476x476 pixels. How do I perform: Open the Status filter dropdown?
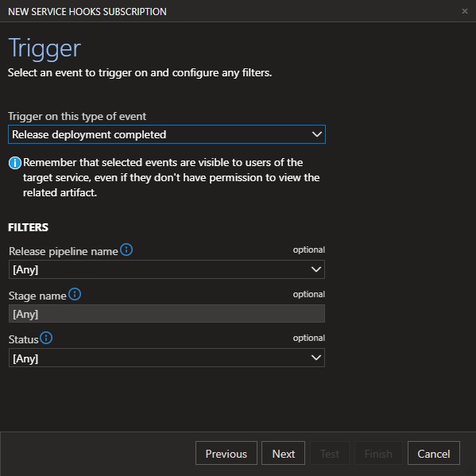click(167, 358)
